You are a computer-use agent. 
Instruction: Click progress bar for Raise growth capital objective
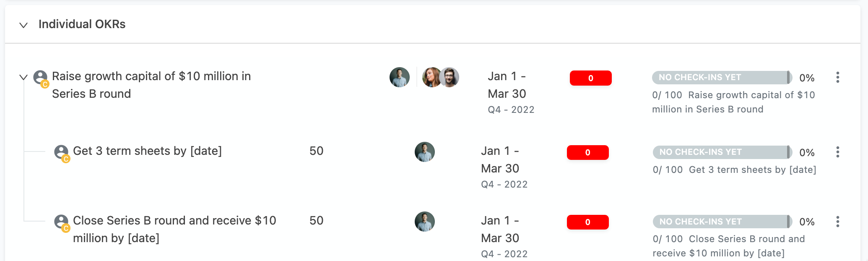click(x=722, y=77)
